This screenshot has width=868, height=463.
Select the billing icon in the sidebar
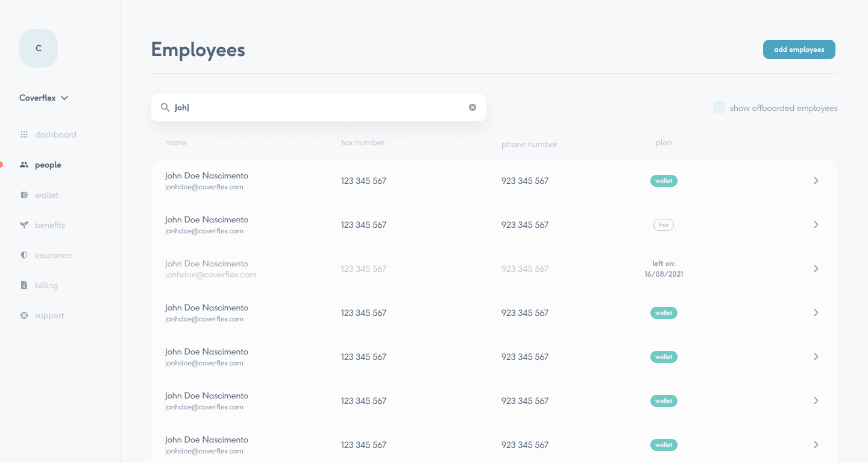(24, 285)
